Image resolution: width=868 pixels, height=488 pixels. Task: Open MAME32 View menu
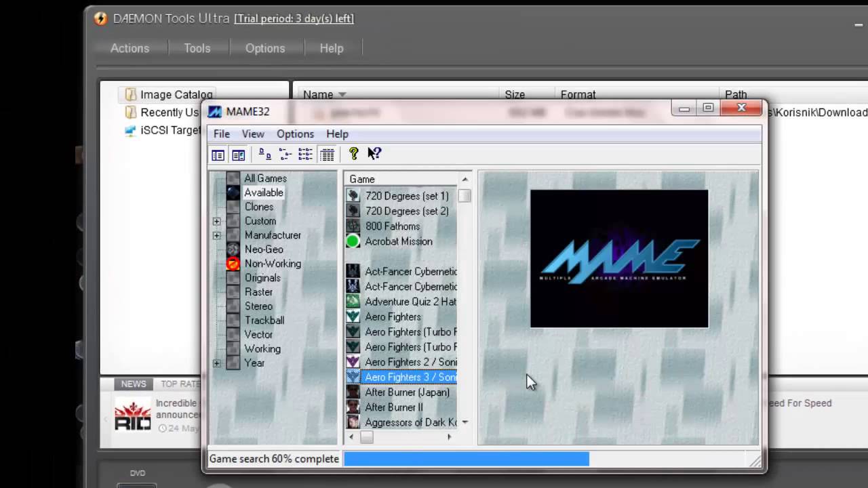(253, 134)
